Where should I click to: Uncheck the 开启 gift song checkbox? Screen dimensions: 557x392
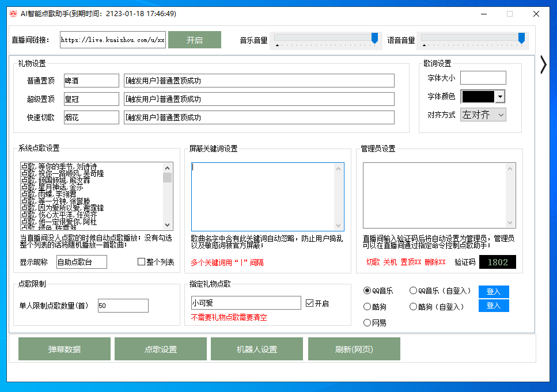tap(310, 303)
